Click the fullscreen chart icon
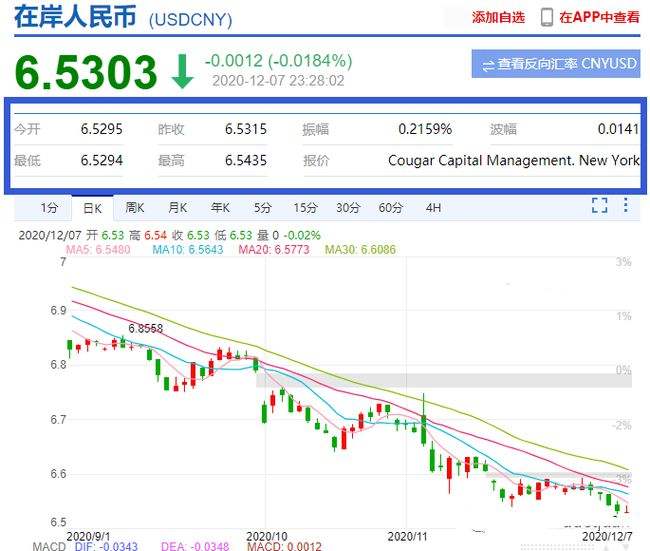Screen dimensions: 650x551 (599, 206)
